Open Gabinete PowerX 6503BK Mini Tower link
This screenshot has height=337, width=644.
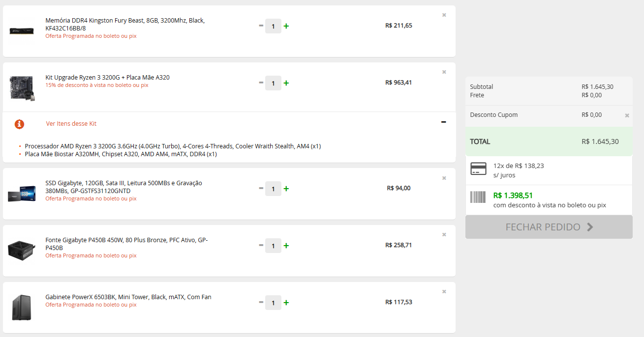coord(128,297)
